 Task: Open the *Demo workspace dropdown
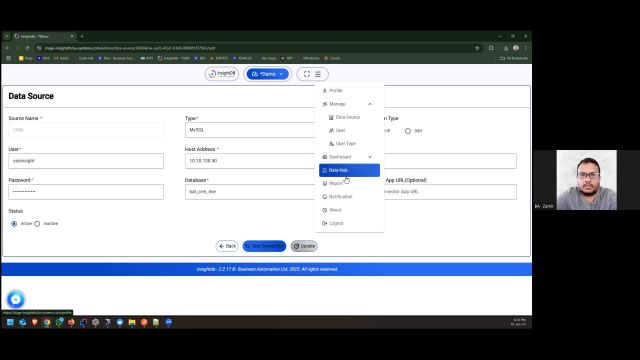tap(268, 74)
